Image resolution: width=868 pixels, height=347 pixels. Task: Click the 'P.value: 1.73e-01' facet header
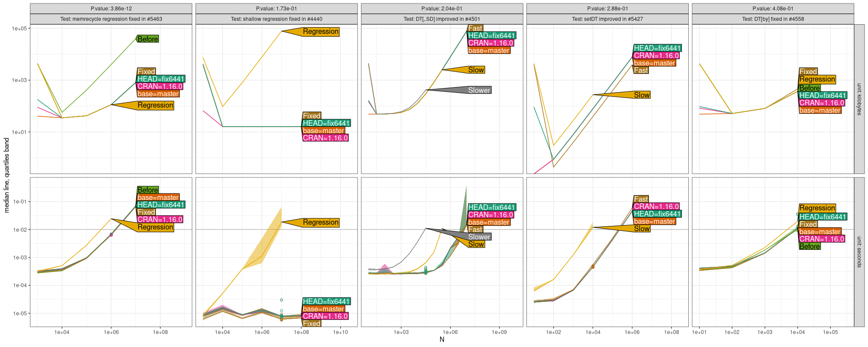(x=276, y=9)
